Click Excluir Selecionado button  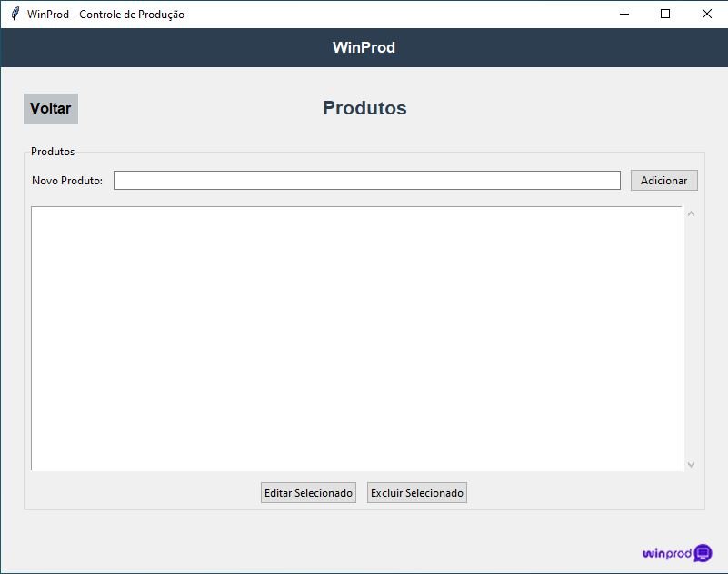tap(417, 492)
